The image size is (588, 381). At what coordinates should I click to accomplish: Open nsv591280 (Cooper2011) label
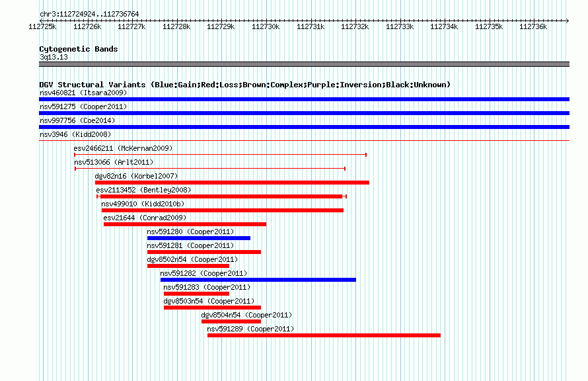pos(190,232)
